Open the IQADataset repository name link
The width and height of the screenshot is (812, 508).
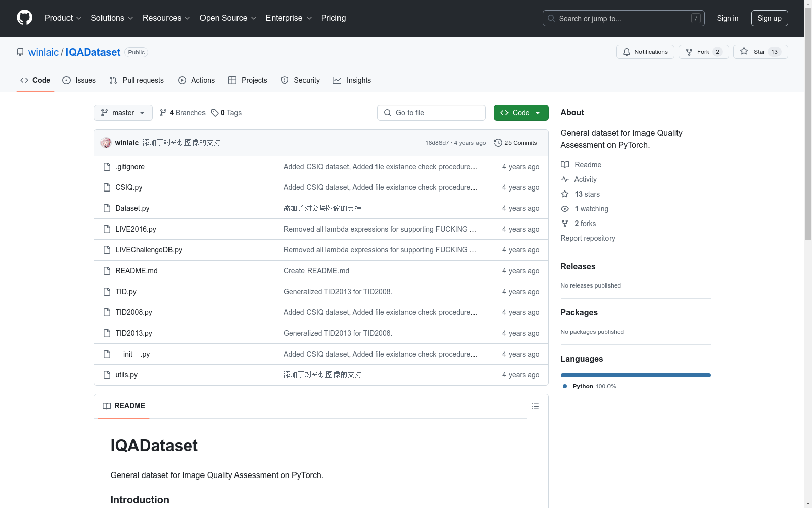(x=93, y=52)
